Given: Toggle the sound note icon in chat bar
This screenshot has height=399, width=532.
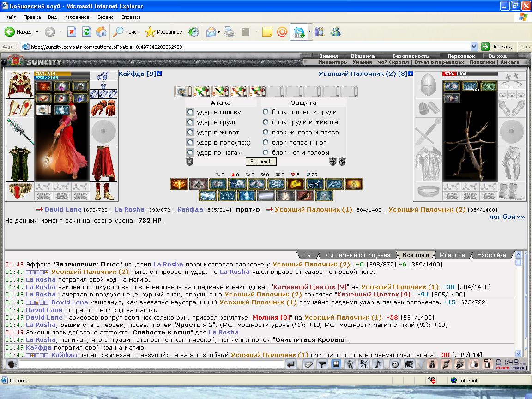Looking at the screenshot, I should pyautogui.click(x=377, y=364).
